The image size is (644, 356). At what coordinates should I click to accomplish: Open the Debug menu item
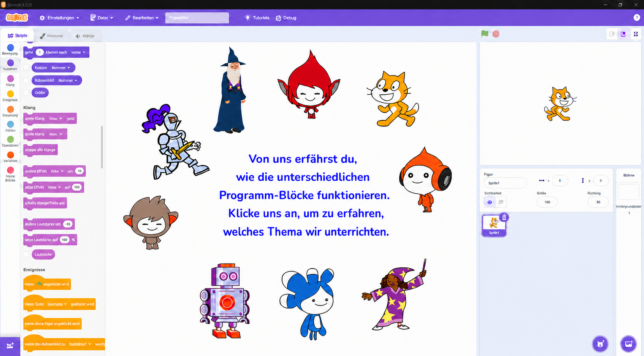(x=286, y=18)
